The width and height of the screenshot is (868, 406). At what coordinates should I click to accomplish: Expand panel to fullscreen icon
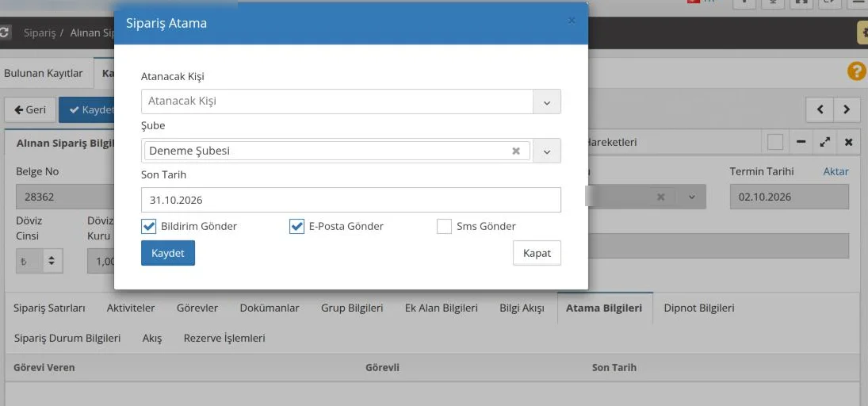pyautogui.click(x=825, y=143)
